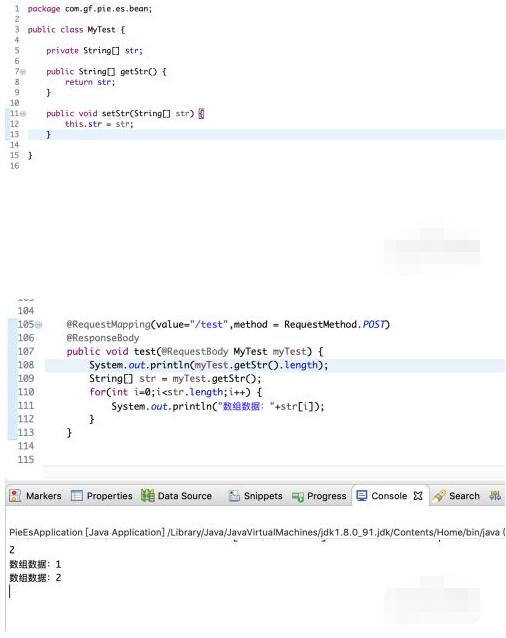Screen dimensions: 506x638
Task: Open the Data Source tab
Action: (177, 496)
